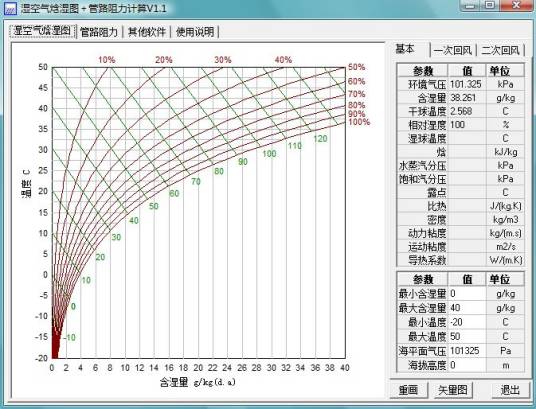Edit the 最小含湿量 value 0
Viewport: 536px width, 409px height.
point(467,294)
